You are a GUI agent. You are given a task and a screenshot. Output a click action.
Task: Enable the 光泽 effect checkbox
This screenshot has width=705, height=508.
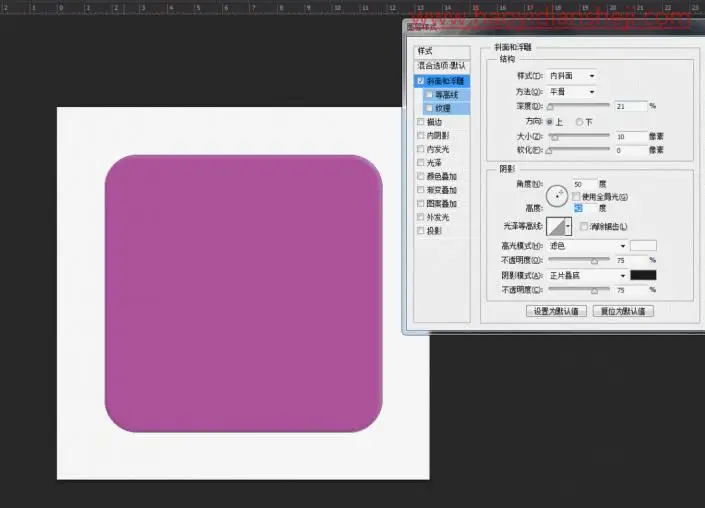point(421,162)
